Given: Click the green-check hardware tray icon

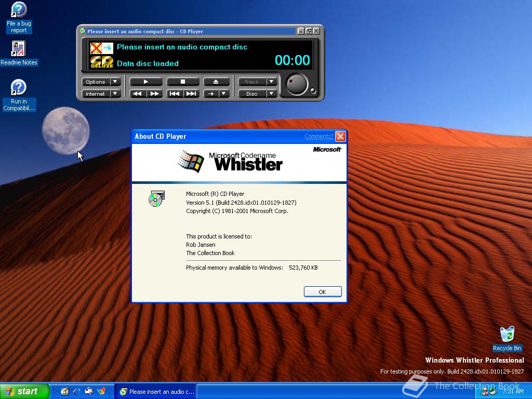Looking at the screenshot, I should [493, 392].
